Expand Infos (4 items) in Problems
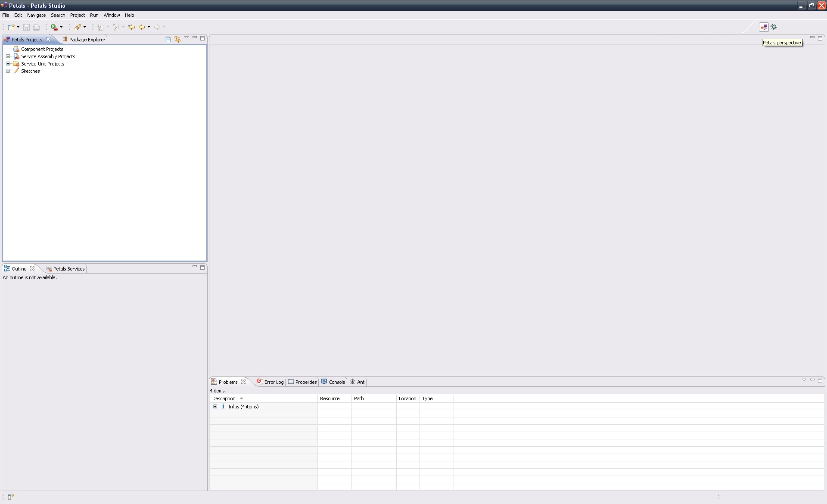Image resolution: width=827 pixels, height=504 pixels. coord(215,407)
